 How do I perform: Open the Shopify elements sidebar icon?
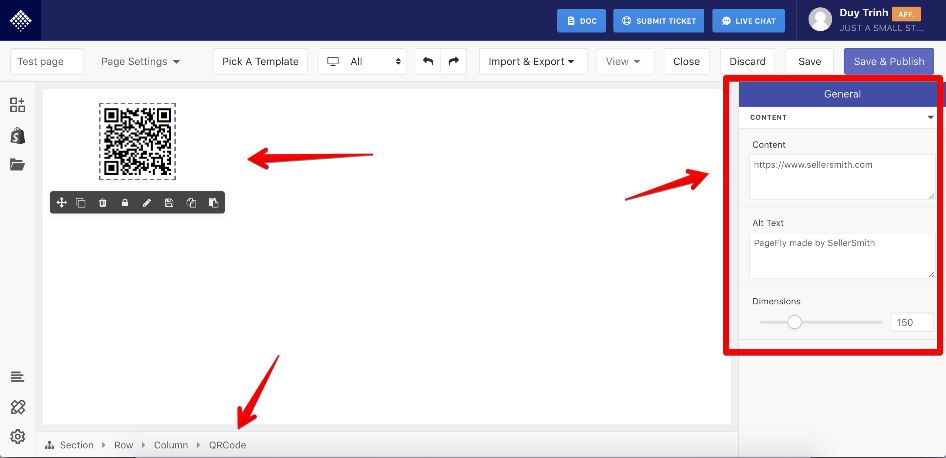pos(17,135)
